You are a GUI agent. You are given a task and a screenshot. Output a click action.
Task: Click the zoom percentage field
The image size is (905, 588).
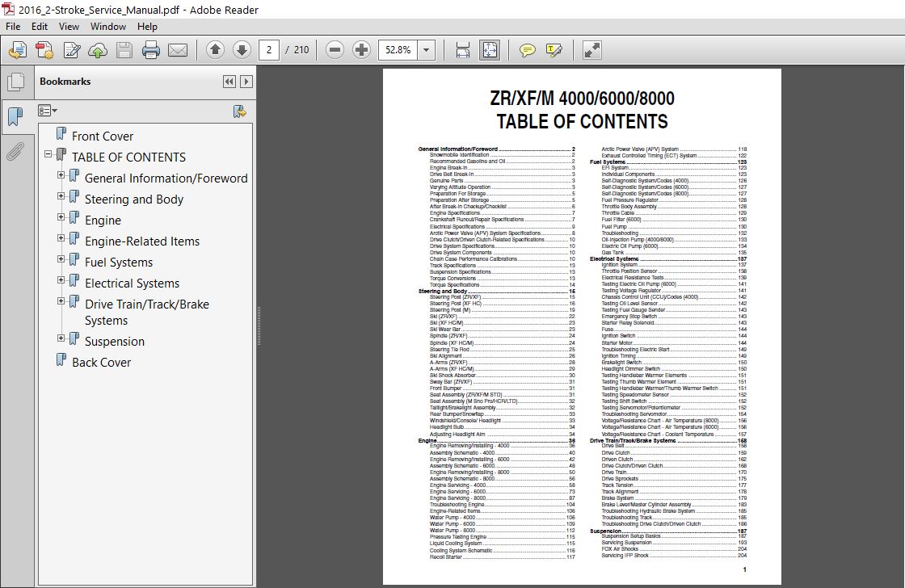398,50
